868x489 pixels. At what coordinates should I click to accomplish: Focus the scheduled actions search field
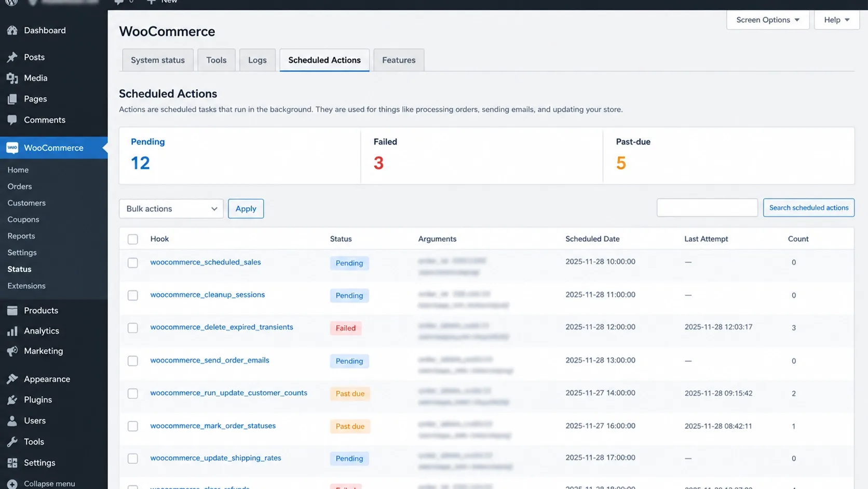(x=707, y=208)
